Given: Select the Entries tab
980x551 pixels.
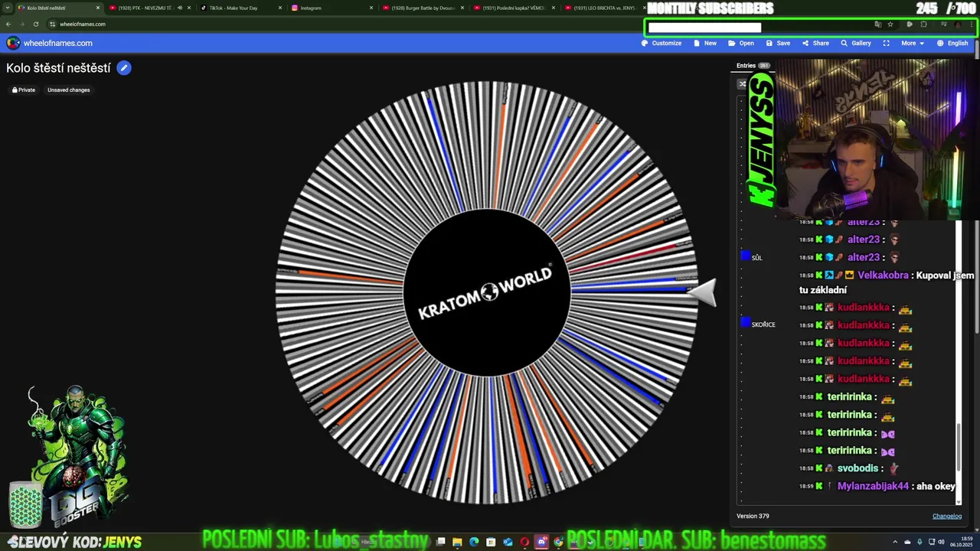Looking at the screenshot, I should pyautogui.click(x=753, y=66).
